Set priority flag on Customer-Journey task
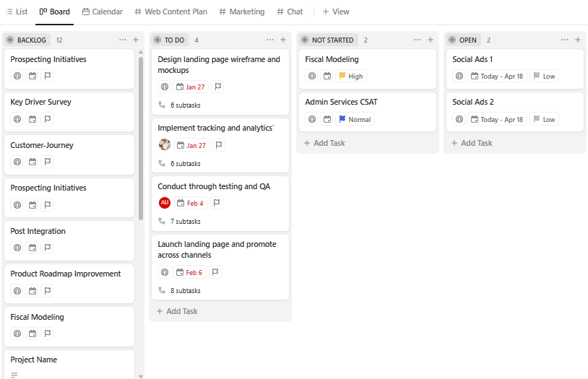This screenshot has height=379, width=588. [x=47, y=162]
